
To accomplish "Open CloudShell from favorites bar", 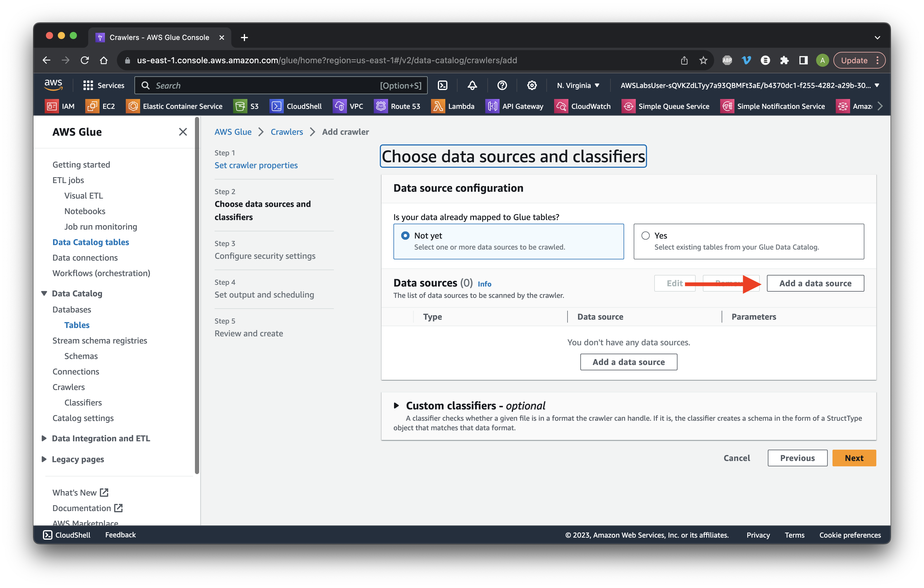I will click(x=296, y=106).
